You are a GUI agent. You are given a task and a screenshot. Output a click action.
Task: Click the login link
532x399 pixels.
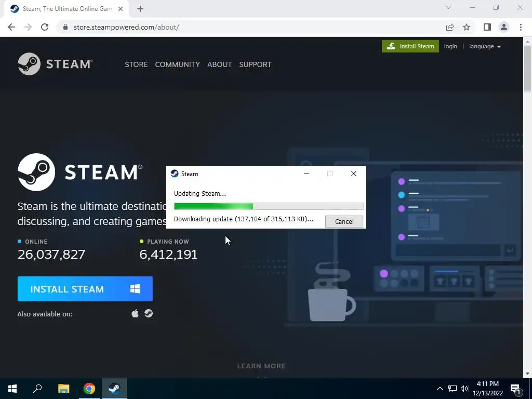[450, 46]
